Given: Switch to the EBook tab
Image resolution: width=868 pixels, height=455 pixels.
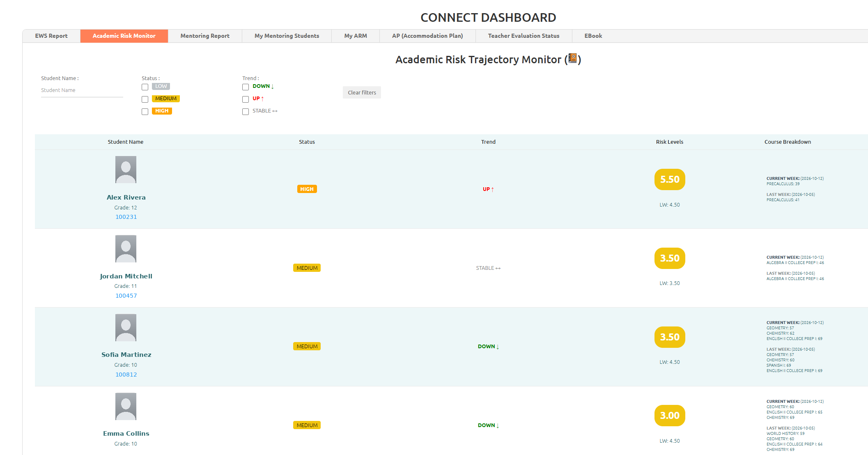Looking at the screenshot, I should [x=593, y=36].
